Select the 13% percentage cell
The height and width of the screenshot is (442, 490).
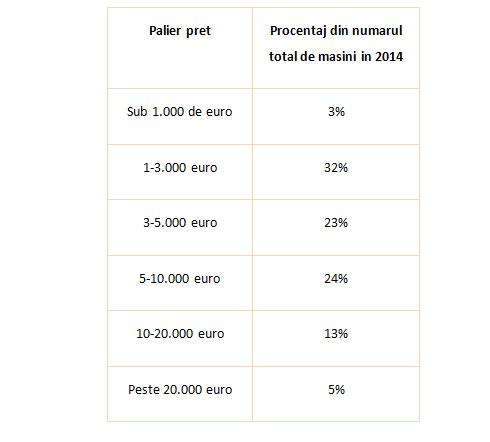click(x=336, y=339)
